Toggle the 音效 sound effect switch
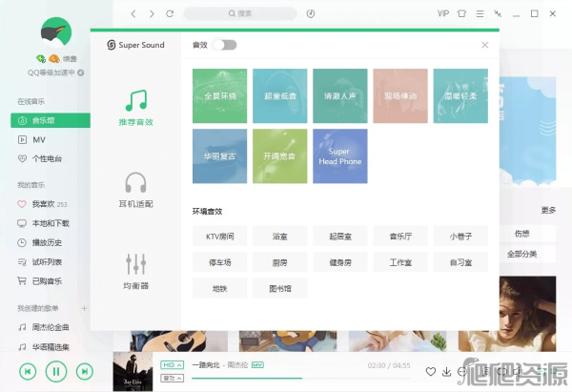This screenshot has height=392, width=572. click(x=225, y=45)
